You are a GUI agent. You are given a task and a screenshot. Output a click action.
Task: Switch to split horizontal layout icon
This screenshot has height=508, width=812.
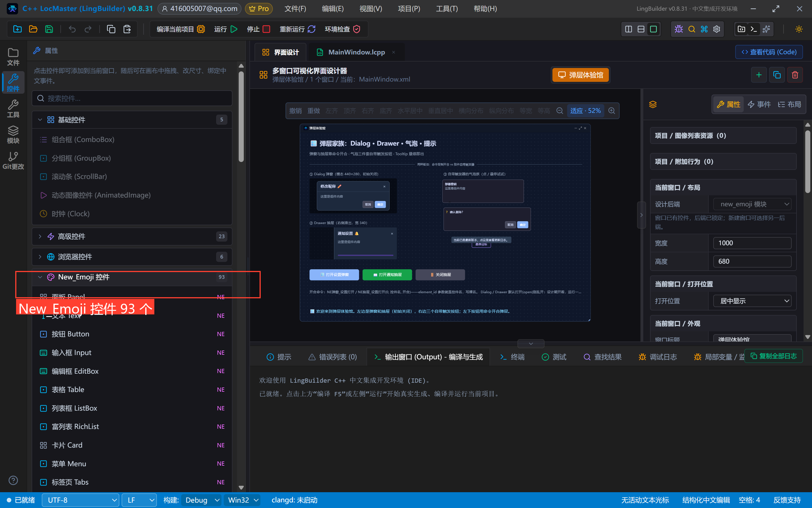[x=641, y=29]
